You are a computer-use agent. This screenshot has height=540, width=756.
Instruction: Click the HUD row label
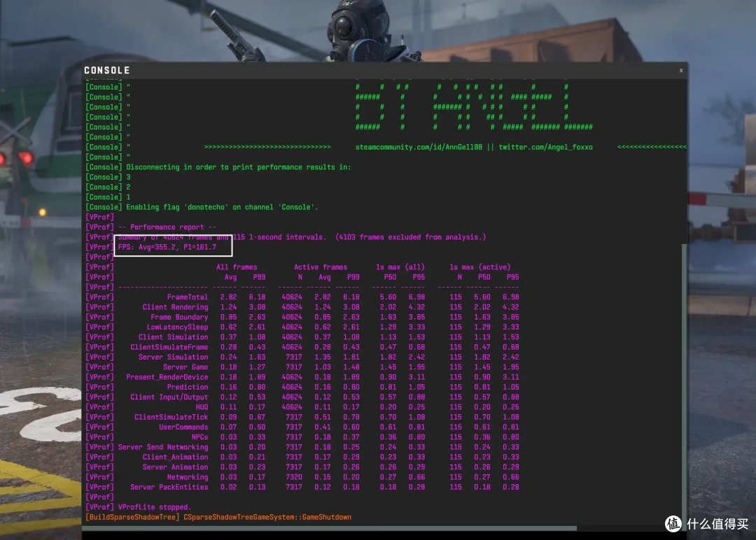(x=202, y=407)
